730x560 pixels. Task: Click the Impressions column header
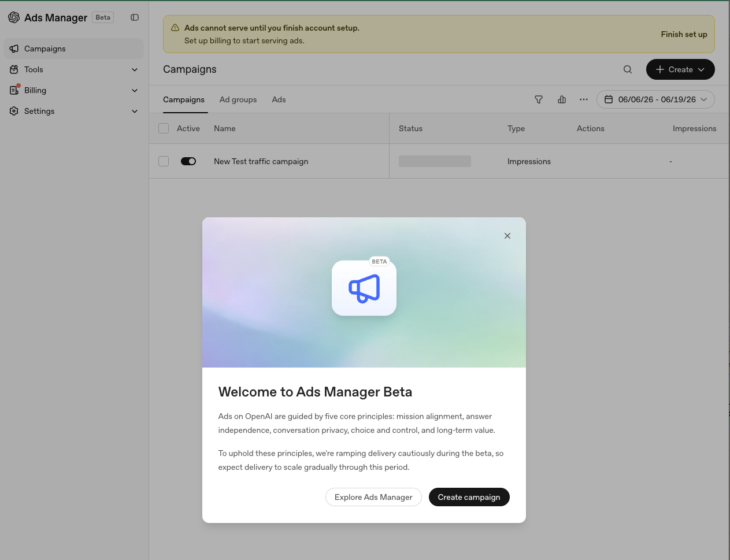[694, 128]
